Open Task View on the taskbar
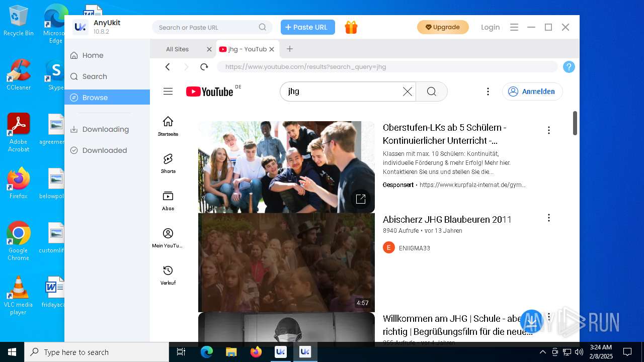644x362 pixels. coord(181,352)
